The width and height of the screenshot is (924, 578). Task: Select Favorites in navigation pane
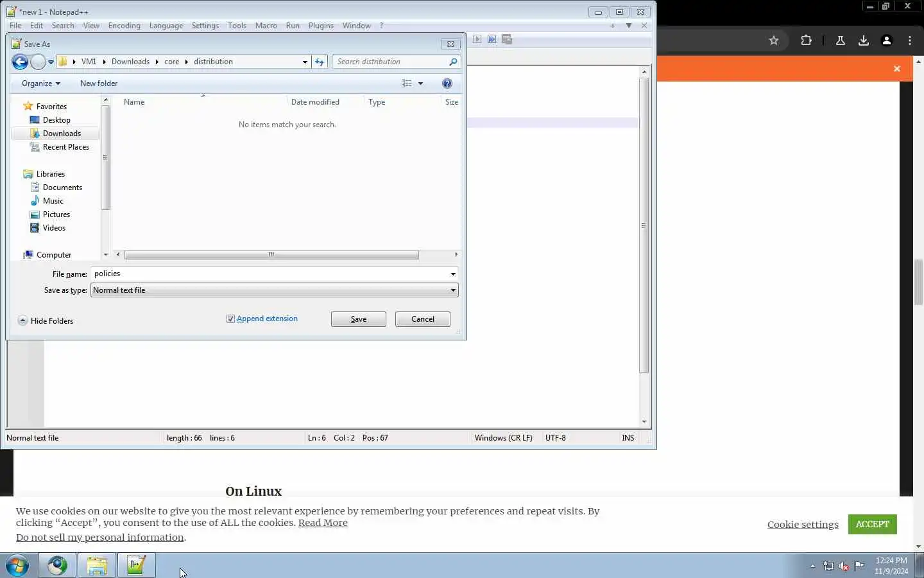click(51, 107)
